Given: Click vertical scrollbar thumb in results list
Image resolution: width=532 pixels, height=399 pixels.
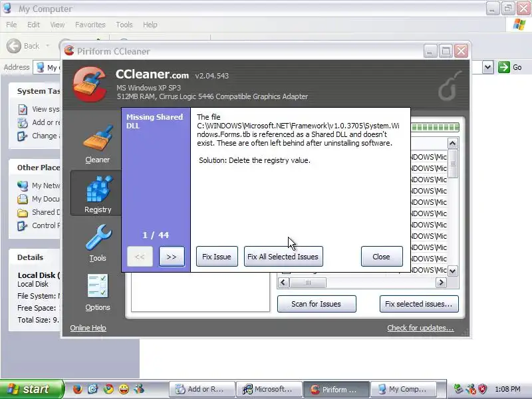Looking at the screenshot, I should (x=453, y=164).
